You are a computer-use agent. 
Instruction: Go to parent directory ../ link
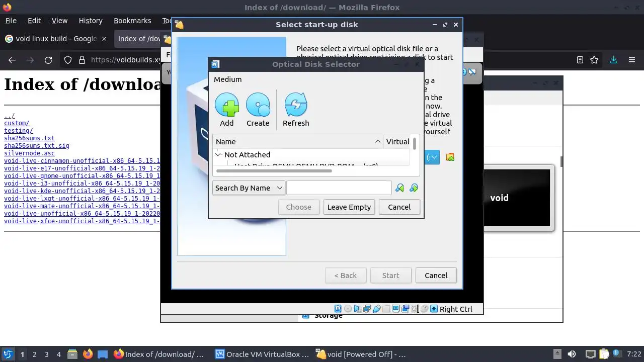10,116
